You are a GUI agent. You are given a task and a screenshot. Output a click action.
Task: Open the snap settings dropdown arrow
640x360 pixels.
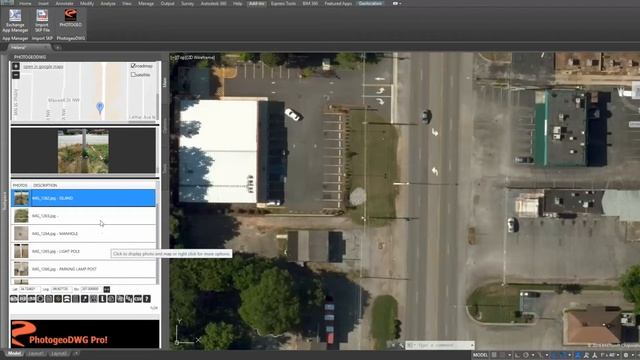click(509, 355)
